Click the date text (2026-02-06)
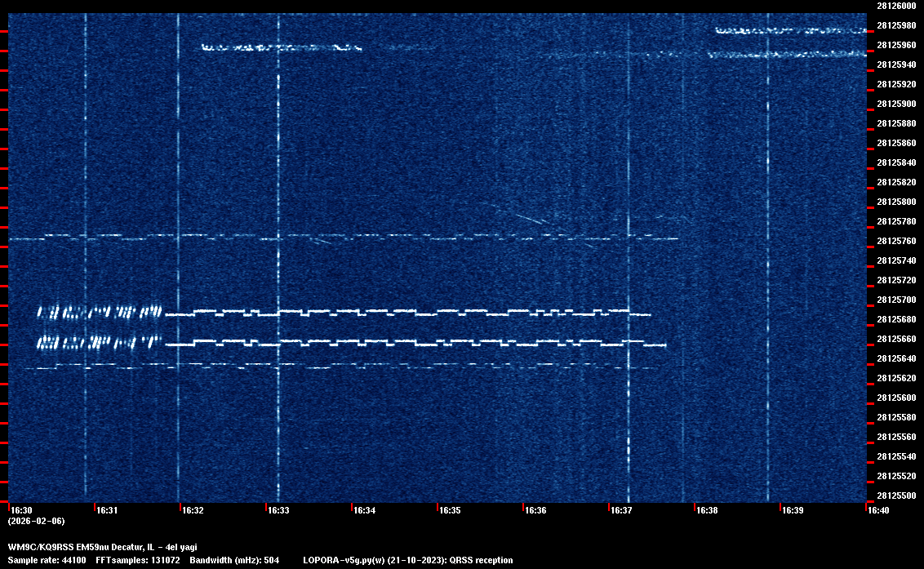924x569 pixels. point(36,521)
